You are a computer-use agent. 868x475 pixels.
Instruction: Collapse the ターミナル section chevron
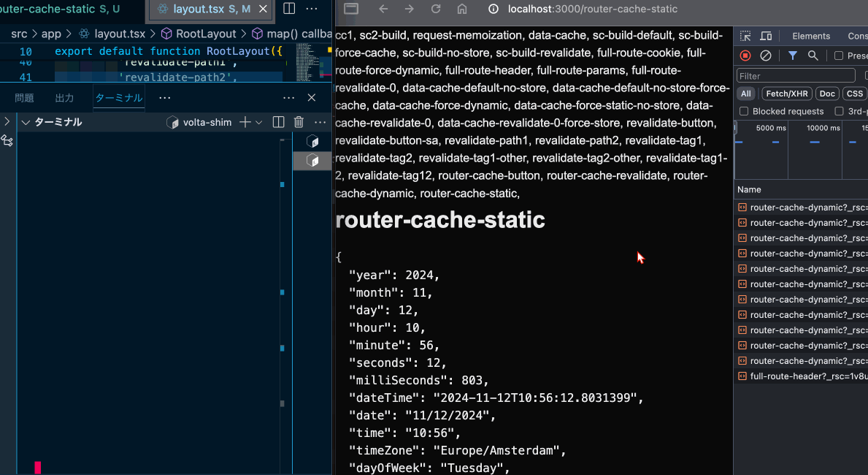coord(26,122)
